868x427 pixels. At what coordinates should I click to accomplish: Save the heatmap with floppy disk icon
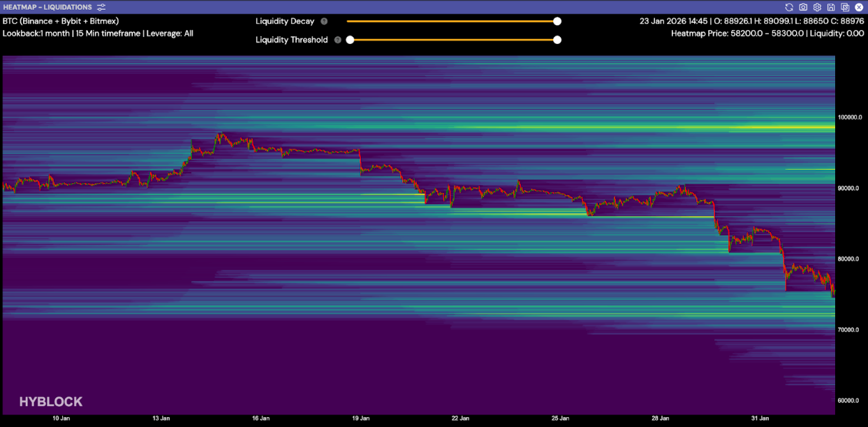point(831,7)
